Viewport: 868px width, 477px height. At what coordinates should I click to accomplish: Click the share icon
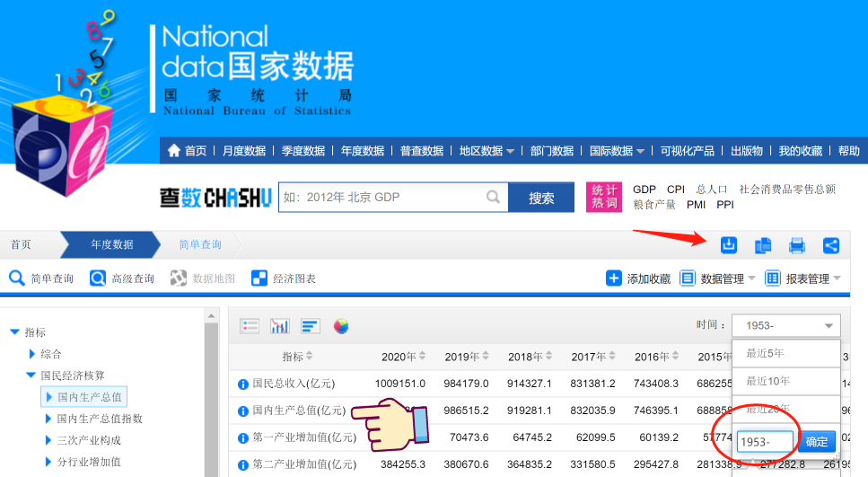pos(831,245)
